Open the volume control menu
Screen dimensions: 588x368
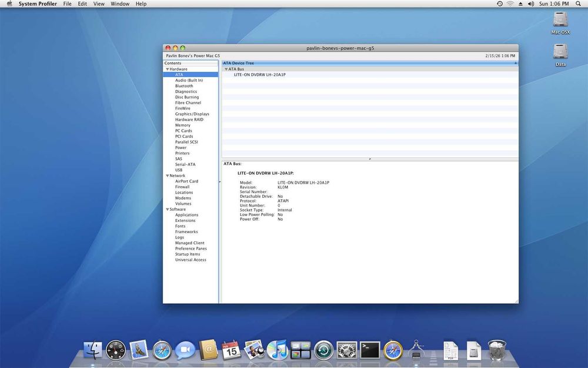coord(531,4)
